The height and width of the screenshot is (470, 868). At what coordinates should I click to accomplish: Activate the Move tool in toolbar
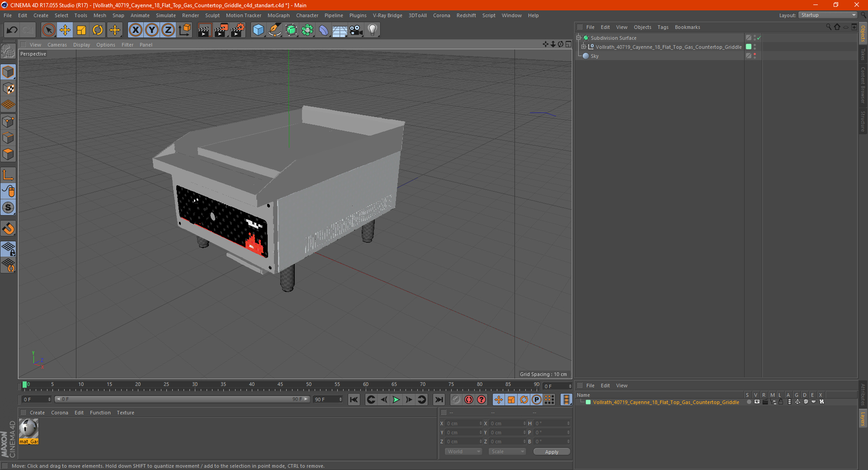(x=65, y=30)
